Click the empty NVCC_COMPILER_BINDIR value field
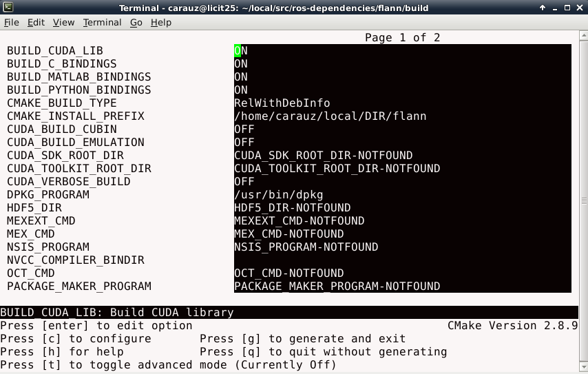The image size is (588, 374). pyautogui.click(x=402, y=260)
